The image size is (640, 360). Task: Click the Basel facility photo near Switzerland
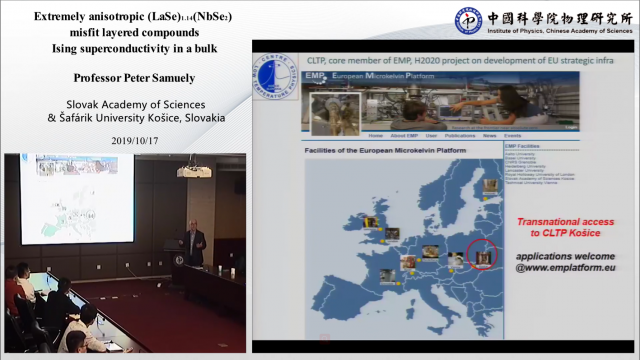pos(408,262)
